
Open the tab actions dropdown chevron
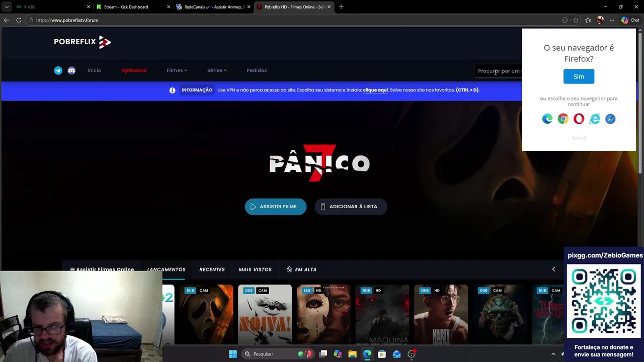pos(7,7)
